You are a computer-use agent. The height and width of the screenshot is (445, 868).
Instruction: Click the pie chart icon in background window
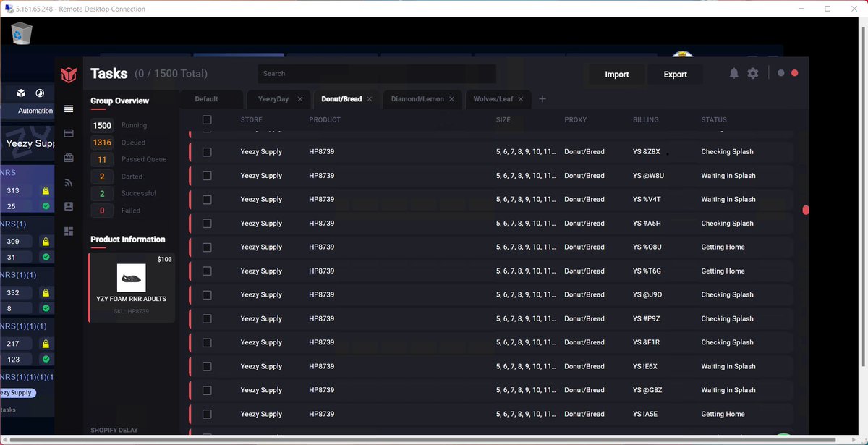[40, 93]
